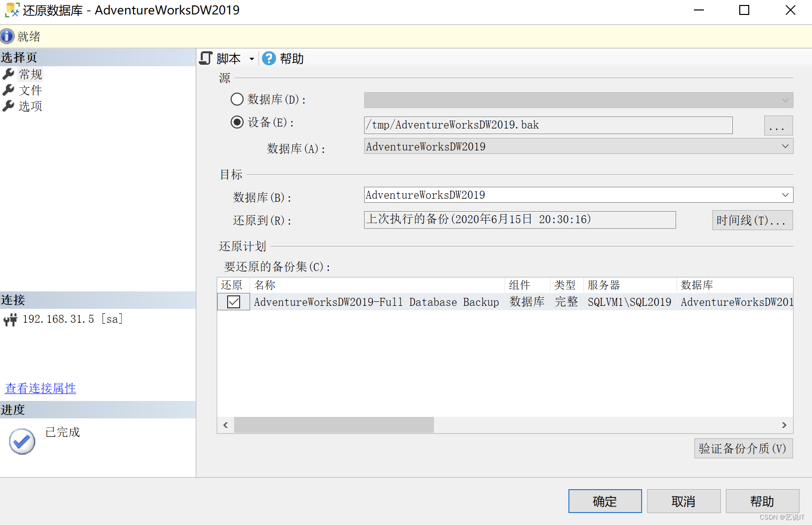This screenshot has width=812, height=525.
Task: Select the 选项 page
Action: tap(30, 106)
